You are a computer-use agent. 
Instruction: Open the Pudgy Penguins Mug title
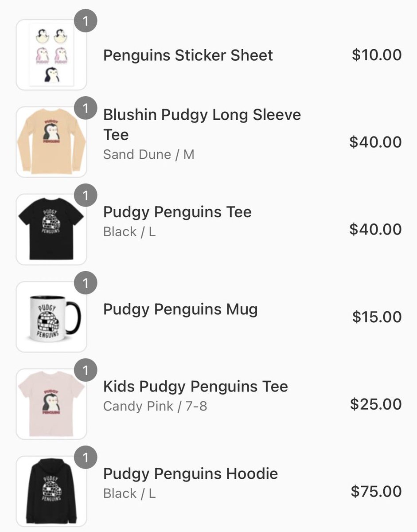(180, 309)
